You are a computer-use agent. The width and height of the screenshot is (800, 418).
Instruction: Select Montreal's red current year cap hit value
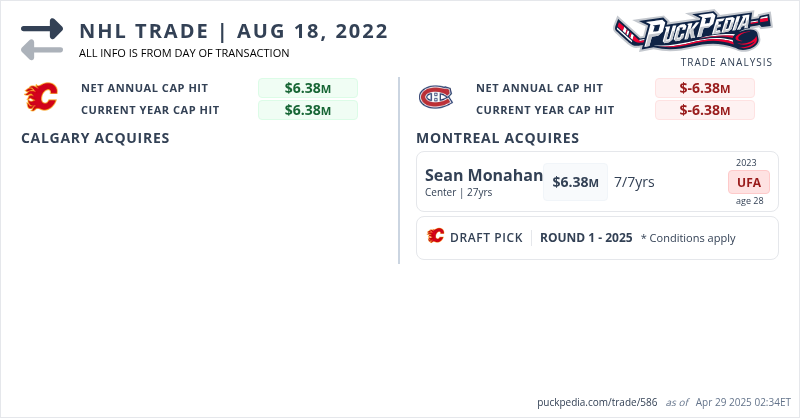pos(704,110)
